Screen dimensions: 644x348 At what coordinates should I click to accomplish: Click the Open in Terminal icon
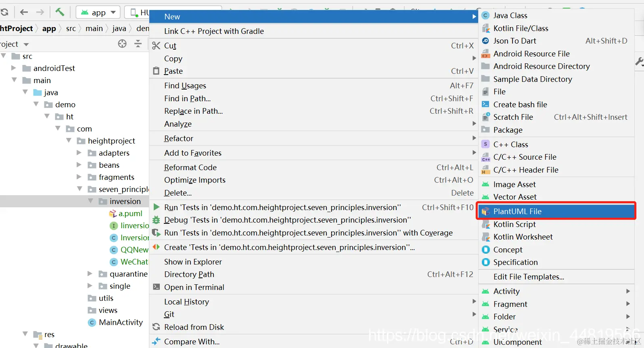156,287
